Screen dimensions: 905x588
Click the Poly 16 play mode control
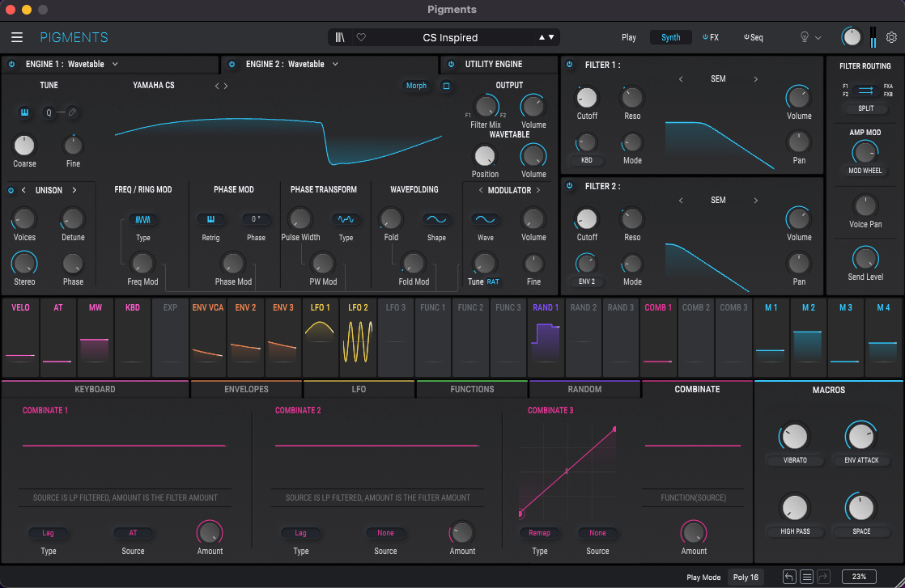pos(745,577)
